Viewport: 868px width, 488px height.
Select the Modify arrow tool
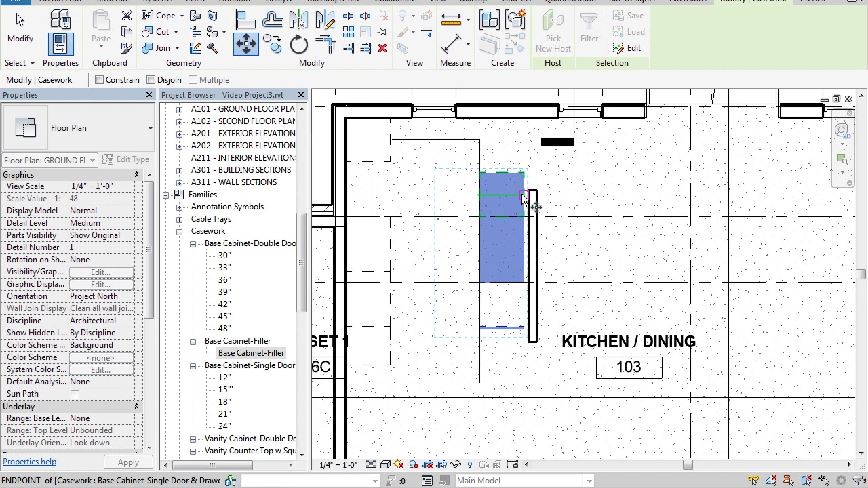point(20,27)
